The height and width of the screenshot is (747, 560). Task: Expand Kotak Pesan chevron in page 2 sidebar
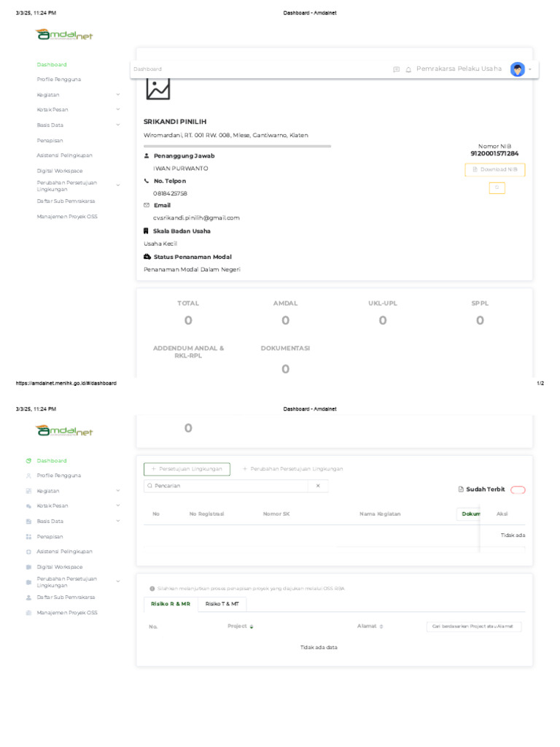click(x=118, y=506)
